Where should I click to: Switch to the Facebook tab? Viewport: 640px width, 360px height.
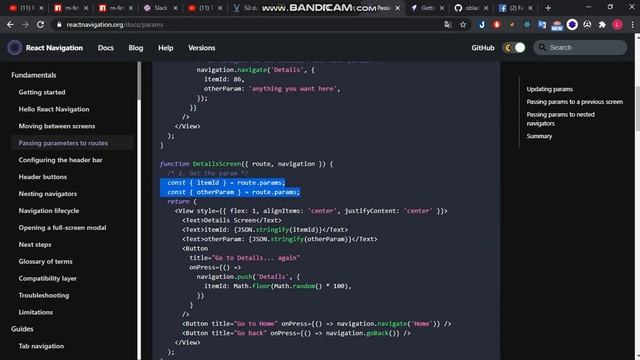click(x=516, y=8)
